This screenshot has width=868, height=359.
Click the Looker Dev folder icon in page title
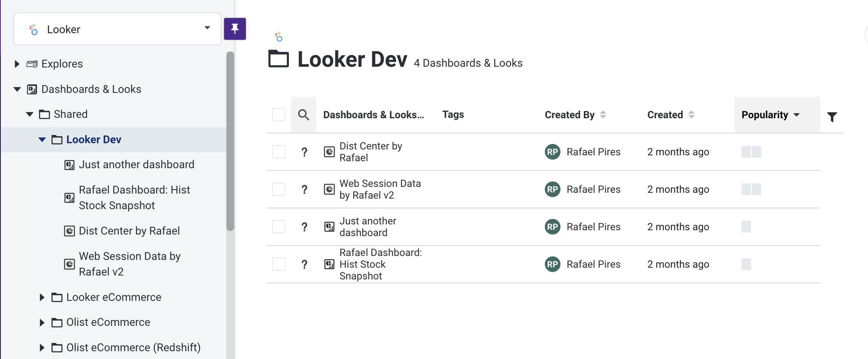[279, 59]
